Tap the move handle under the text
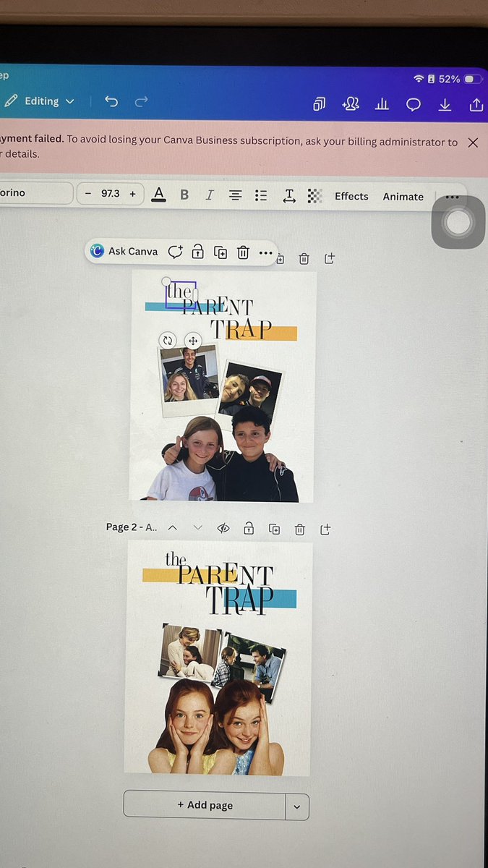The image size is (488, 868). (x=192, y=340)
